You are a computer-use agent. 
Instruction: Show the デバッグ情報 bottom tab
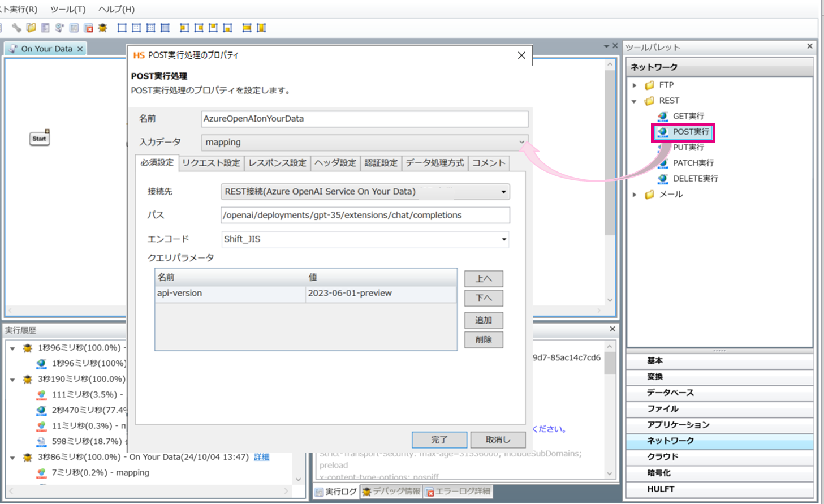(x=391, y=492)
